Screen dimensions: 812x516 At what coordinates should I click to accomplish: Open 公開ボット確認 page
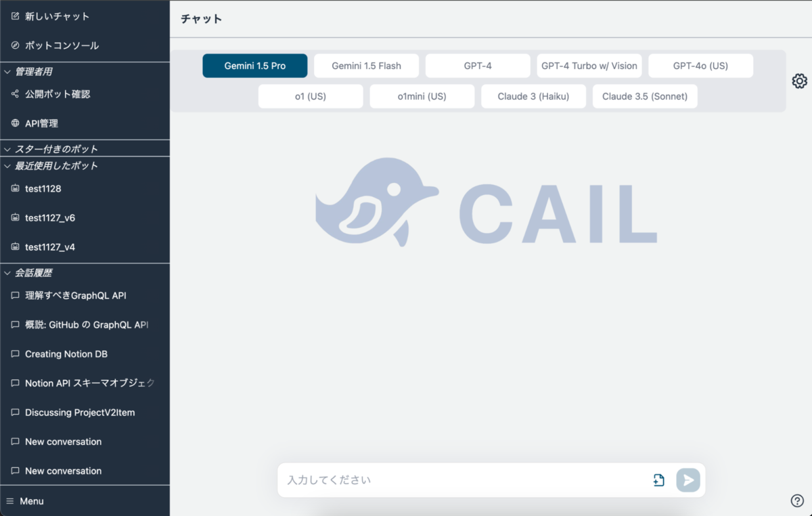58,94
